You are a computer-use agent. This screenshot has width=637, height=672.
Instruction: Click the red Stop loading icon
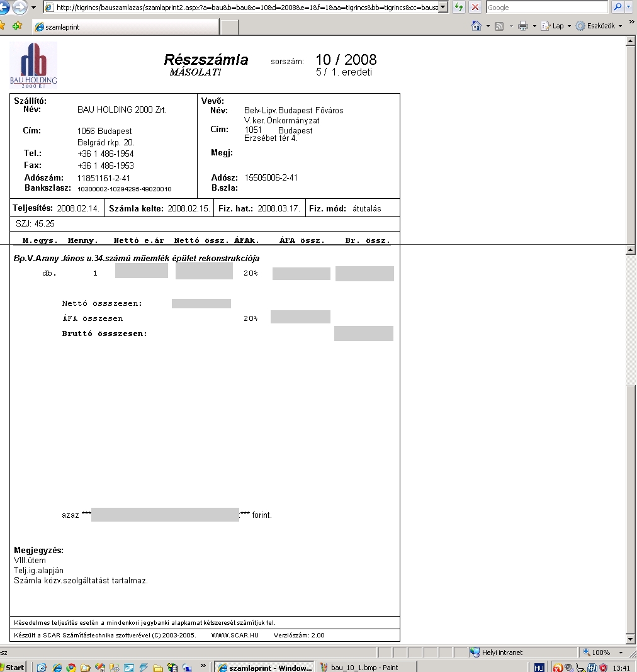pos(475,7)
